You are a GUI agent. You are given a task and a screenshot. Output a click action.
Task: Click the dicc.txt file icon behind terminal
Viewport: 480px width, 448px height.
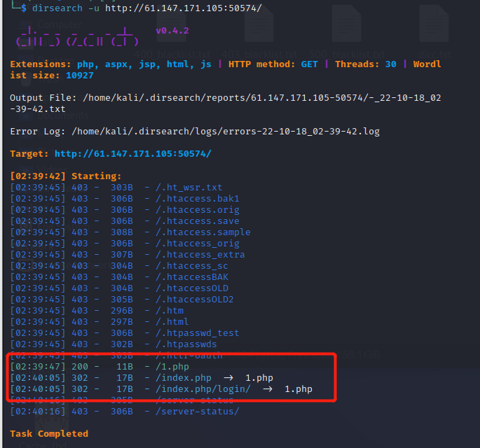coord(434,28)
